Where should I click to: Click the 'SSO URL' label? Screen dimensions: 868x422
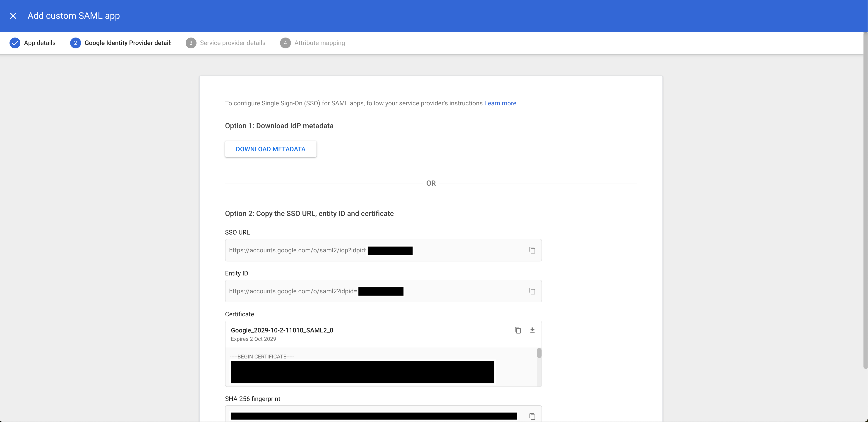237,232
